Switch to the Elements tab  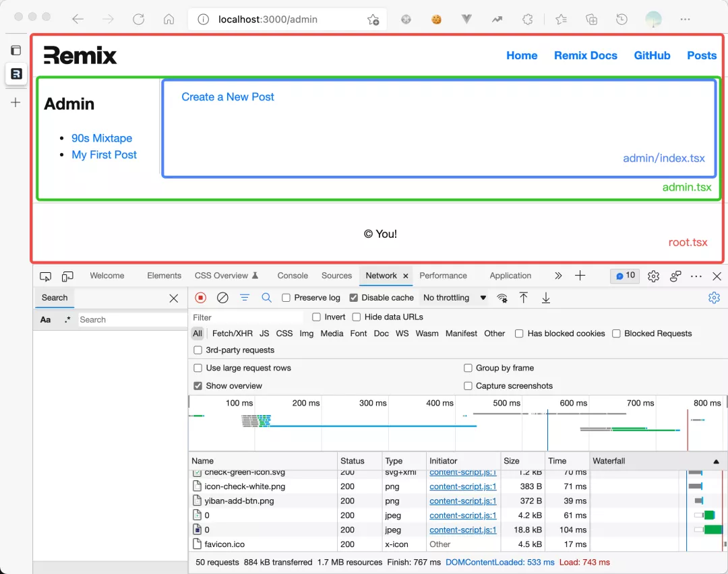(164, 276)
